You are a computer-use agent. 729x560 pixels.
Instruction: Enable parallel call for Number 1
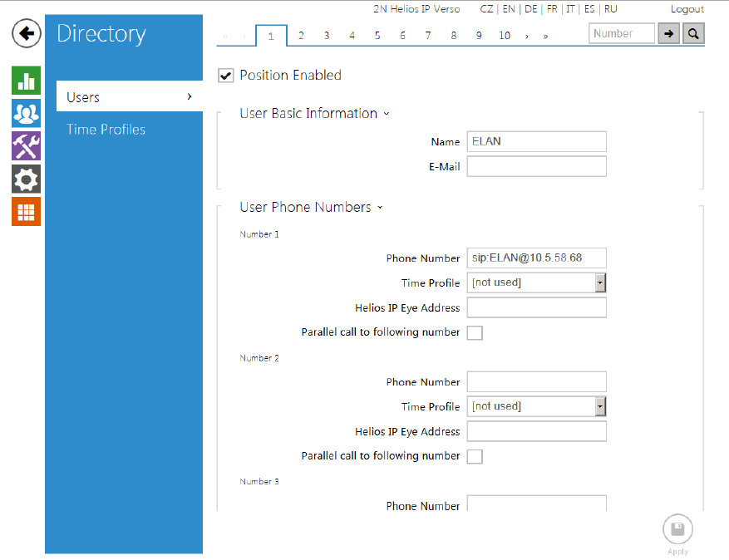[x=475, y=333]
